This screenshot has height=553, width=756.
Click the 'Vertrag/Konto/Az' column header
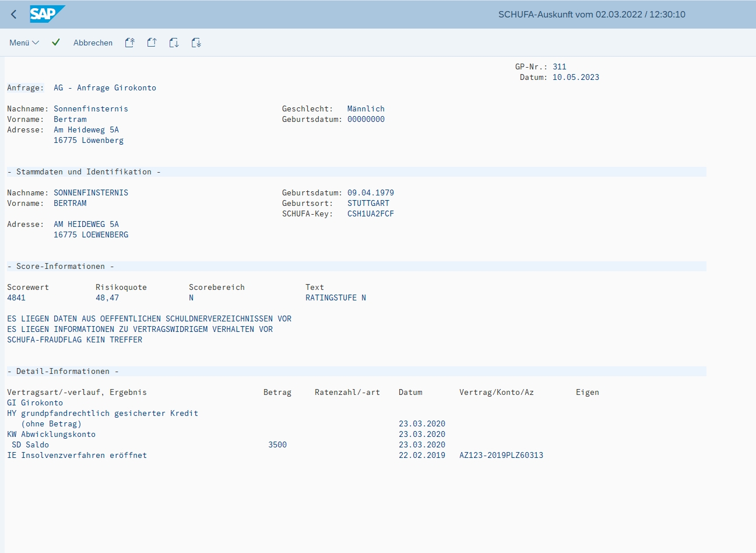pos(497,392)
